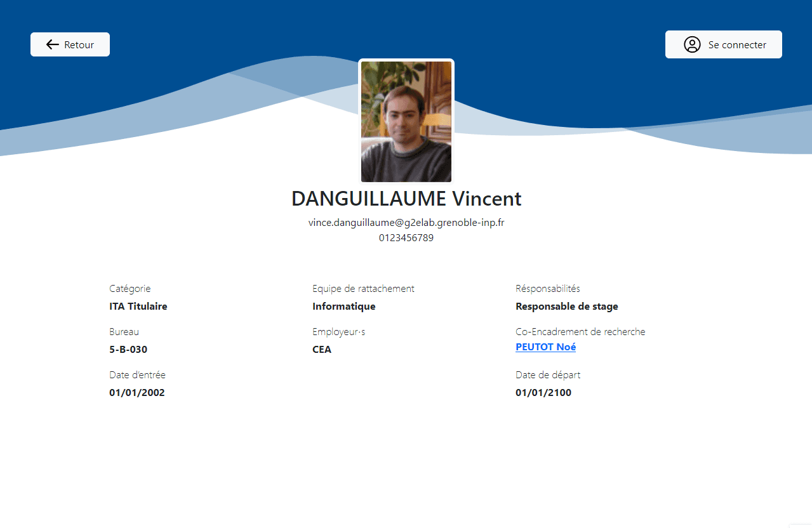Click the back arrow icon
The height and width of the screenshot is (528, 812).
tap(53, 44)
